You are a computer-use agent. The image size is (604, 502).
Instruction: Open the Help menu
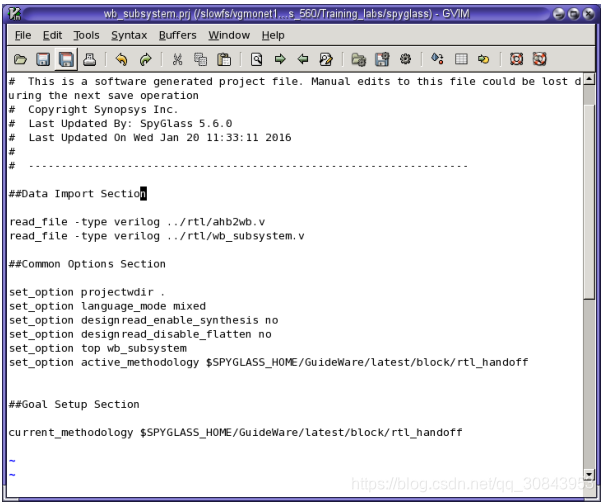[273, 35]
